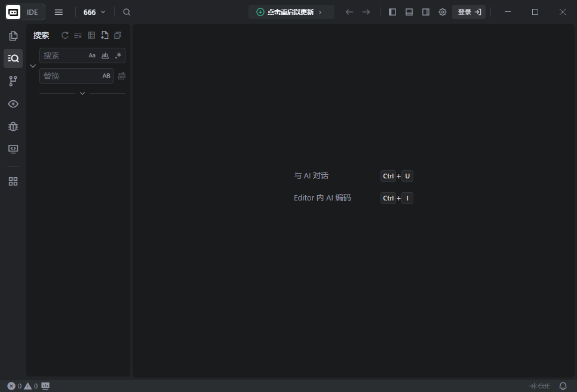Click the errors count in status bar

click(x=15, y=386)
